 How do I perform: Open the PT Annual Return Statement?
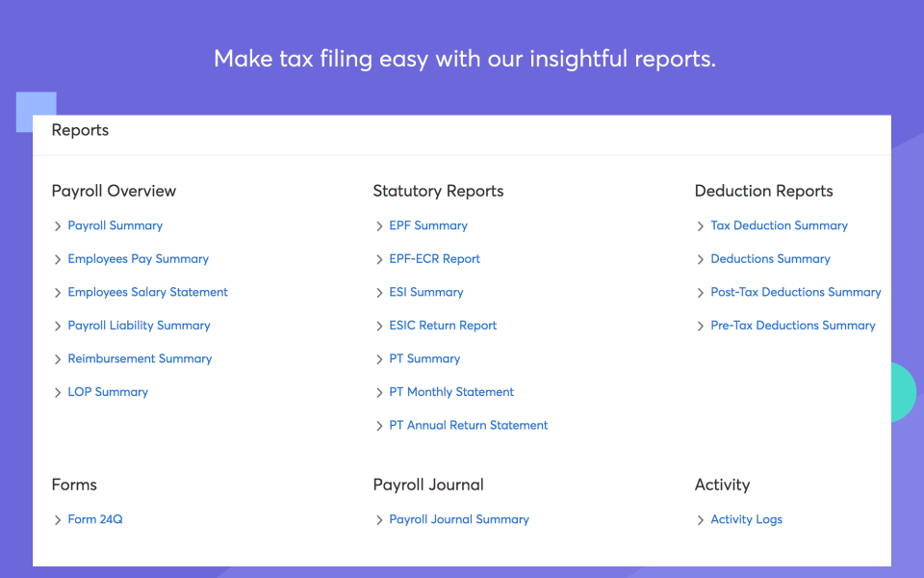pos(469,425)
